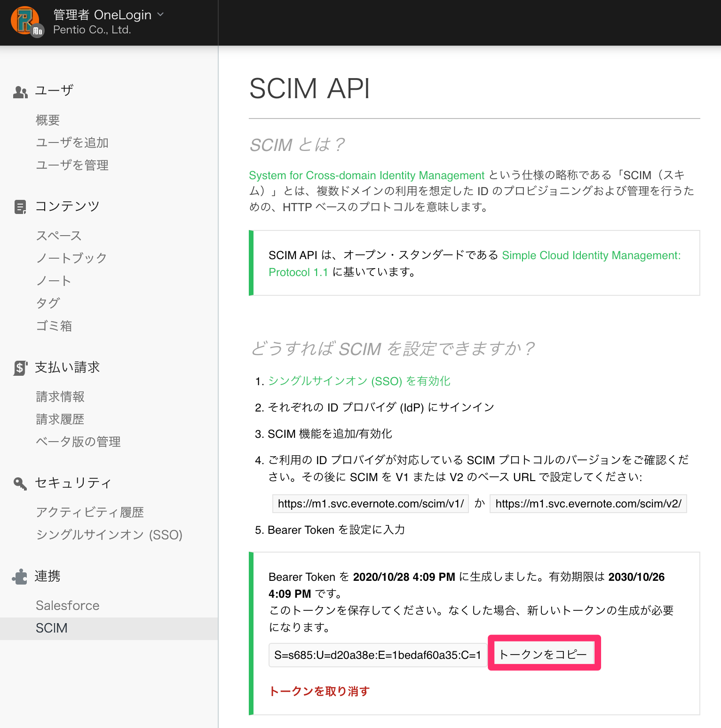Open Salesforce integration page
721x728 pixels.
point(68,605)
